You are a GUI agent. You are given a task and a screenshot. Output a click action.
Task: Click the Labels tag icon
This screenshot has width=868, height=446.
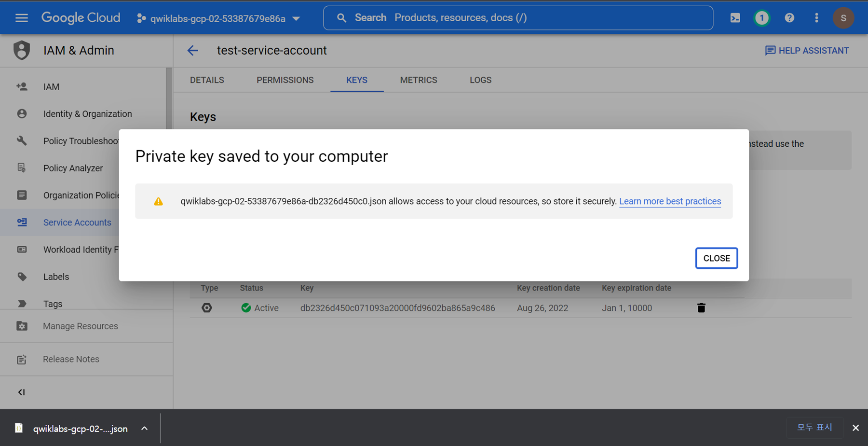(x=22, y=277)
